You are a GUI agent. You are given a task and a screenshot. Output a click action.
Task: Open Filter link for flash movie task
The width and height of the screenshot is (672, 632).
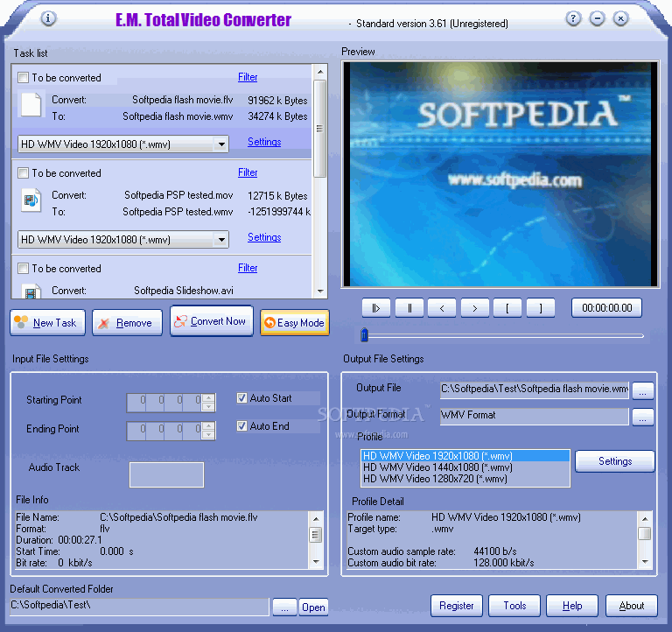click(x=248, y=77)
